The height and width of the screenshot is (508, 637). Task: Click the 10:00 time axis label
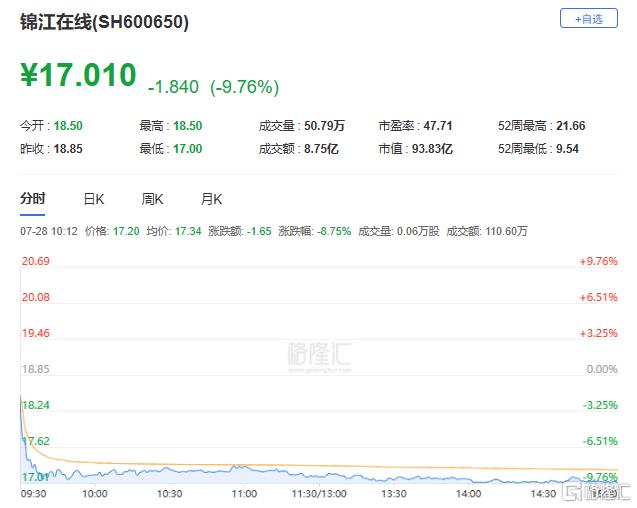pyautogui.click(x=95, y=494)
